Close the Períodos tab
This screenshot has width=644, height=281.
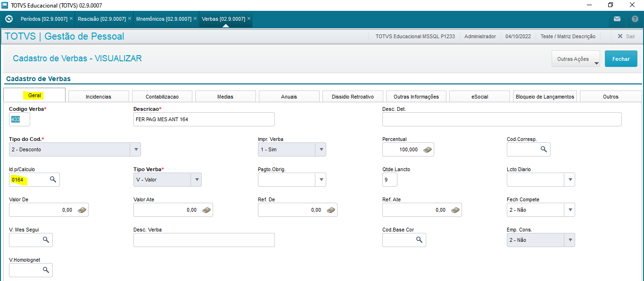click(x=71, y=19)
